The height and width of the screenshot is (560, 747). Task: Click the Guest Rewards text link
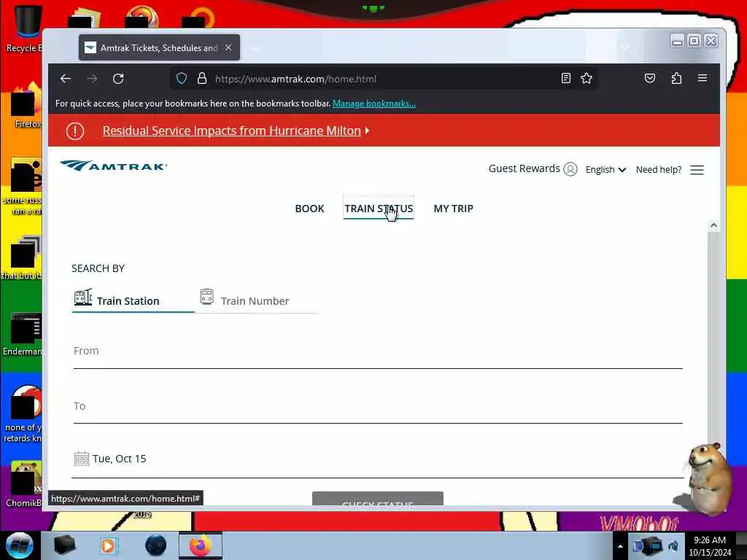click(x=524, y=168)
